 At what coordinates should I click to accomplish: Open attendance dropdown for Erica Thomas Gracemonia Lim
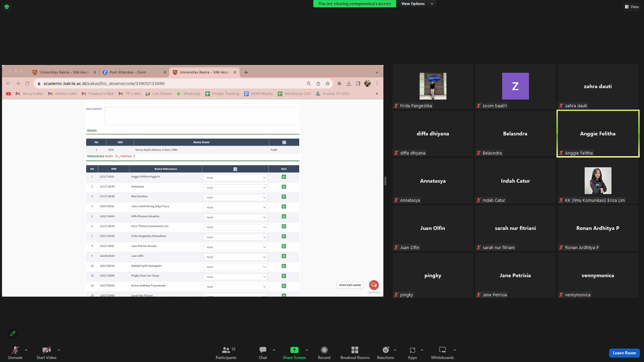pyautogui.click(x=235, y=227)
